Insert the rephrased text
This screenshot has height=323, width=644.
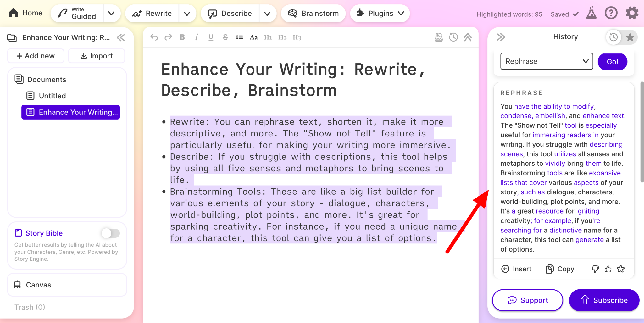[516, 269]
